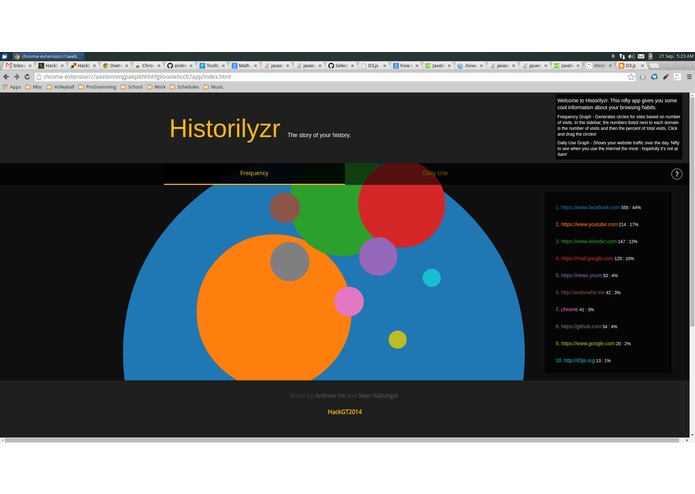Click the small yellow circle
Screen dimensions: 695x494
pyautogui.click(x=398, y=340)
